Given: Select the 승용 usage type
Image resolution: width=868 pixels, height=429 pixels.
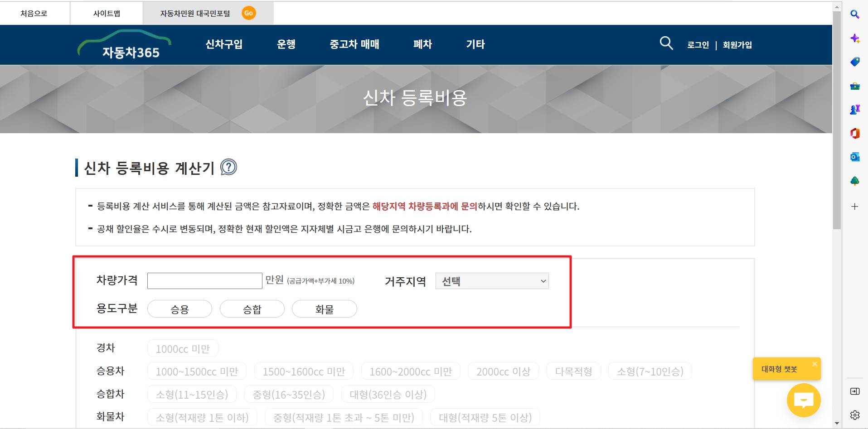Looking at the screenshot, I should click(x=179, y=308).
